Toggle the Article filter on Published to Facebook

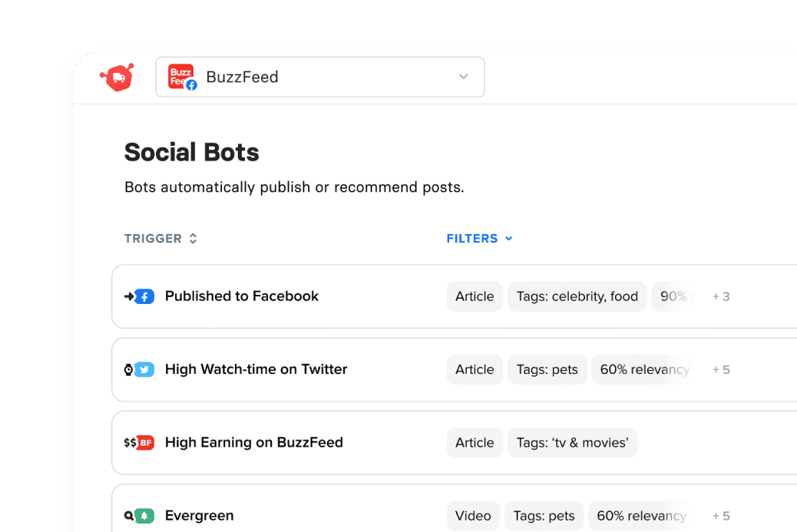(474, 296)
